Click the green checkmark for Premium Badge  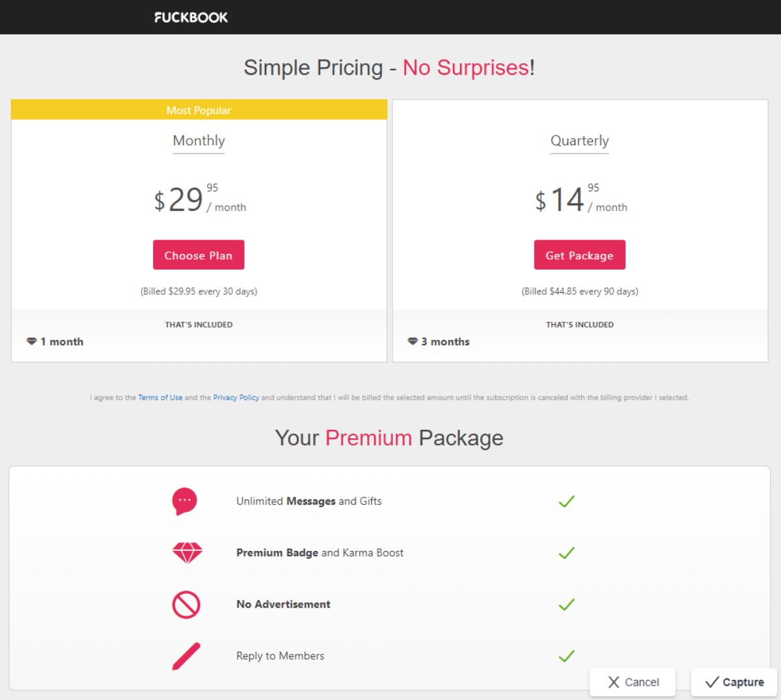pos(566,553)
